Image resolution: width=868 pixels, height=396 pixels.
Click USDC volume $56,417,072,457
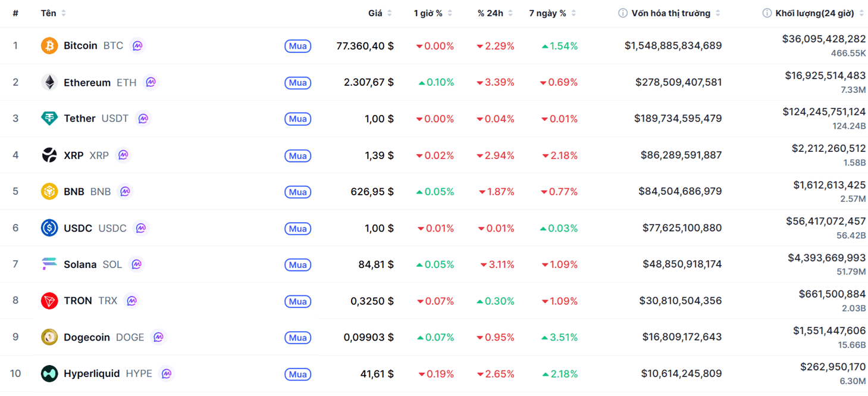(826, 222)
